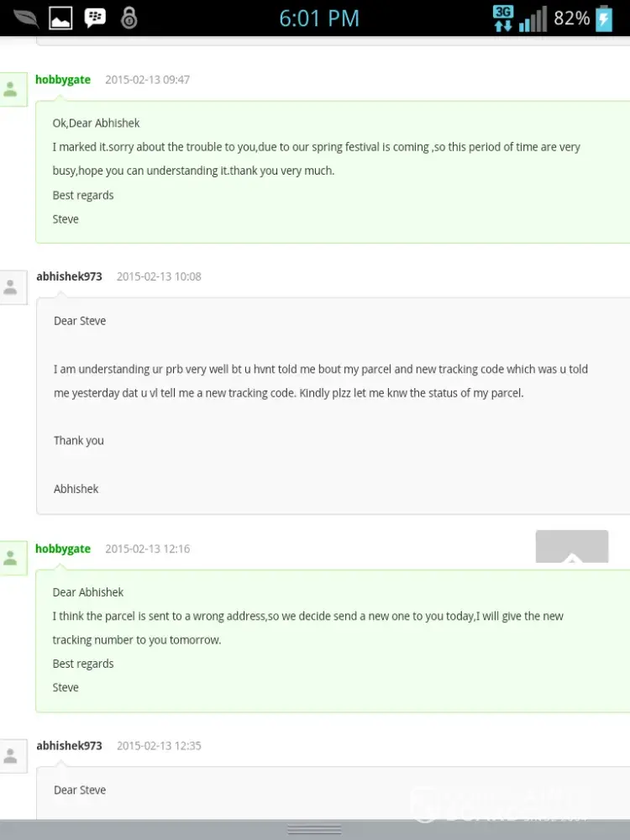This screenshot has height=840, width=630.
Task: Tap the padlock icon in the status bar
Action: tap(129, 17)
